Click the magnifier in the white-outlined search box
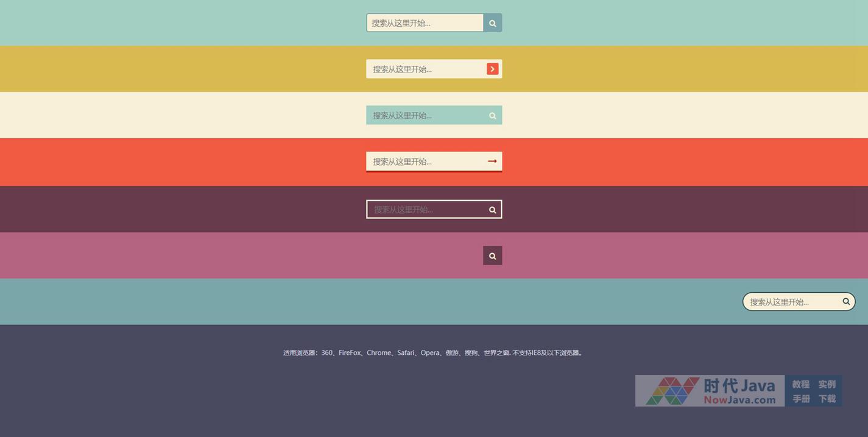 (492, 210)
